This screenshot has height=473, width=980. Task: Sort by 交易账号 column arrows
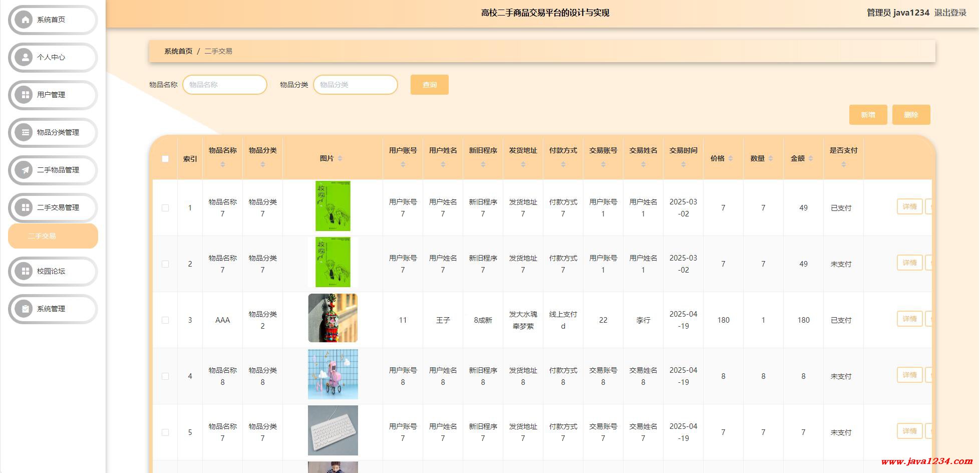coord(603,164)
